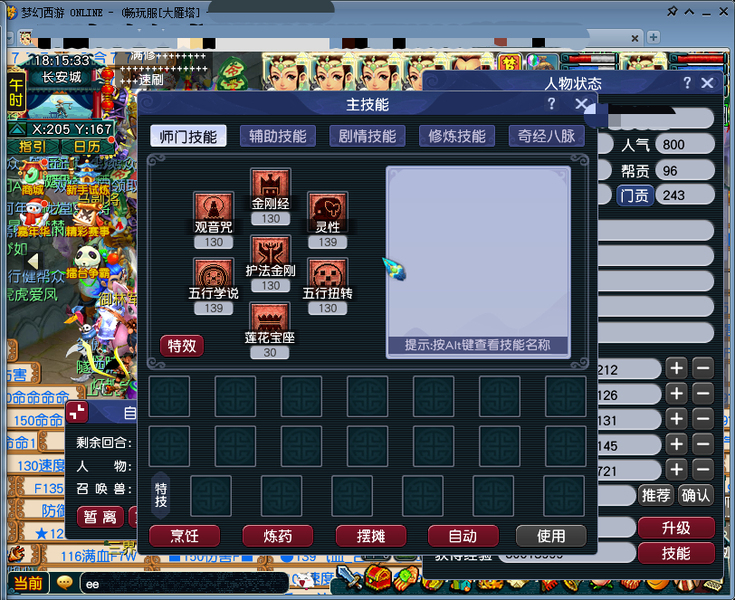Screen dimensions: 735x600
Task: Select the 五行学说 skill icon
Action: pos(213,273)
